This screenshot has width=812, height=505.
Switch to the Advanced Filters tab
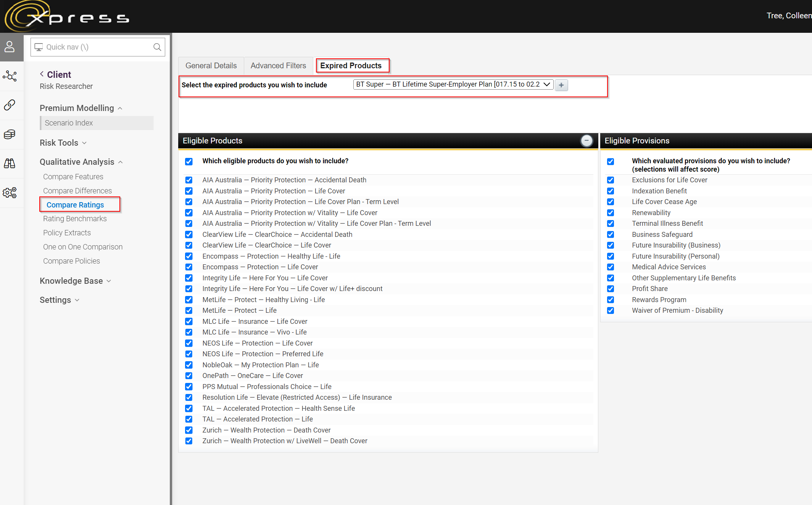coord(278,66)
